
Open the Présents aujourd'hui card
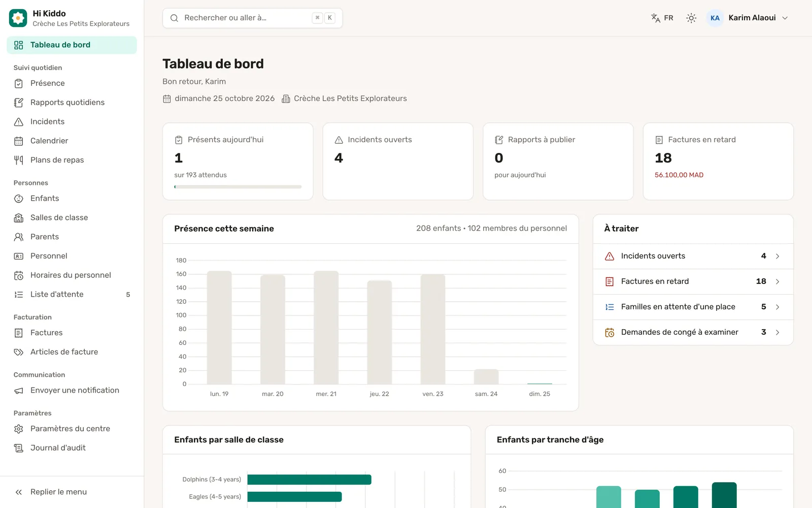(x=238, y=162)
